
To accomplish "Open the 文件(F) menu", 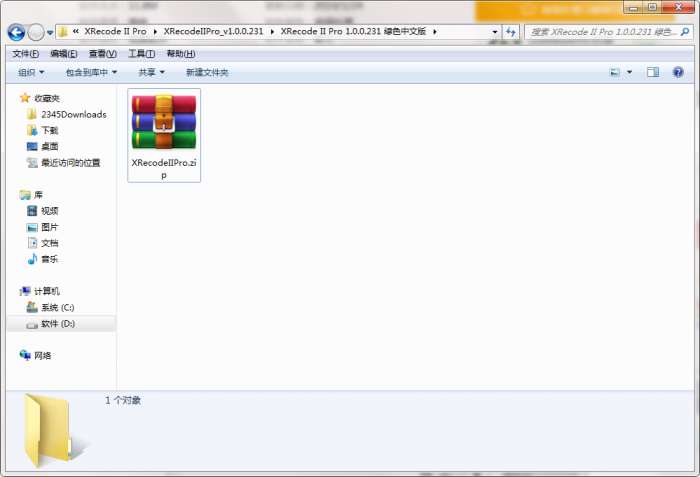I will pos(25,54).
